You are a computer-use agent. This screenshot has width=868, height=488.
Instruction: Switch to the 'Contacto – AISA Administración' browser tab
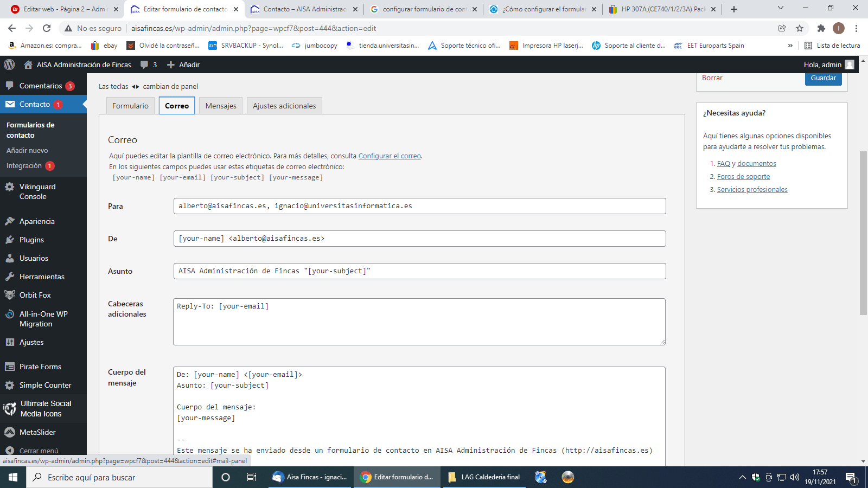304,9
